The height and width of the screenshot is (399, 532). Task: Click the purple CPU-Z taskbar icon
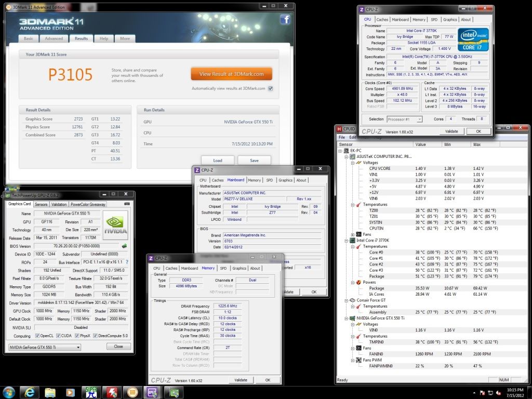(x=153, y=393)
